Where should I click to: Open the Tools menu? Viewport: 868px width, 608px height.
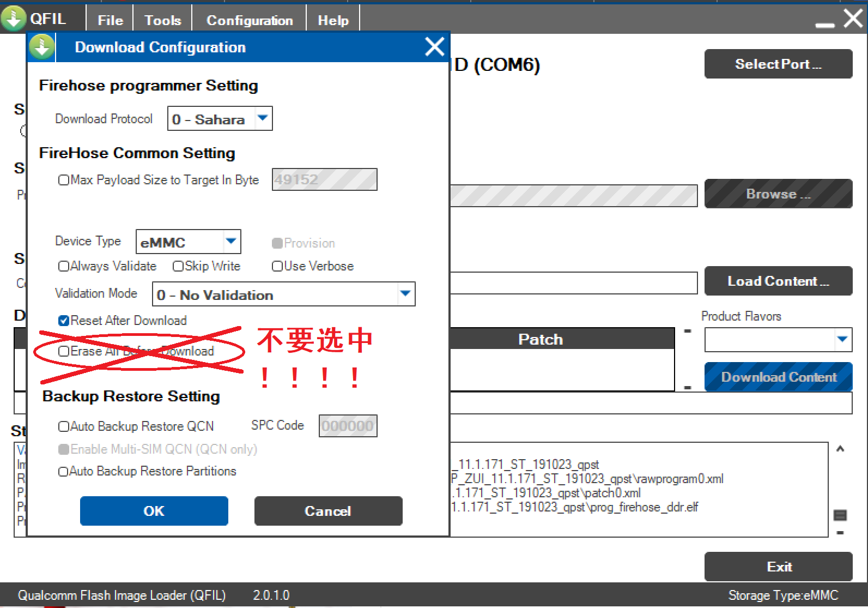point(162,20)
